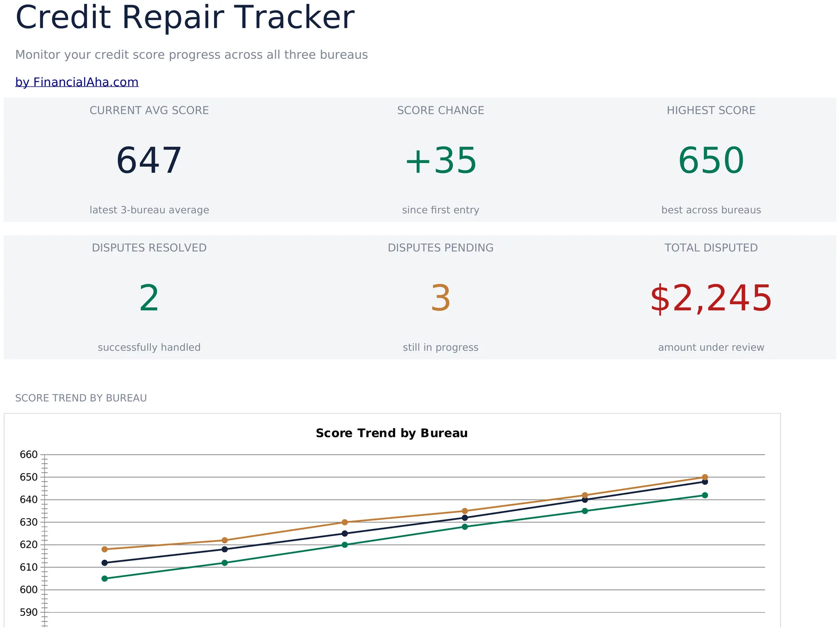Click the third navy data point at 625
Screen dimensions: 840x631
click(345, 534)
